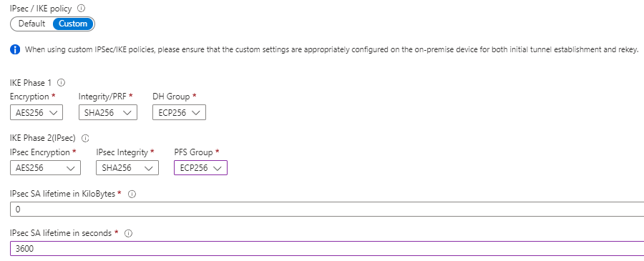The image size is (644, 261).
Task: Open Integrity/PRF SHA256 dropdown
Action: 108,113
